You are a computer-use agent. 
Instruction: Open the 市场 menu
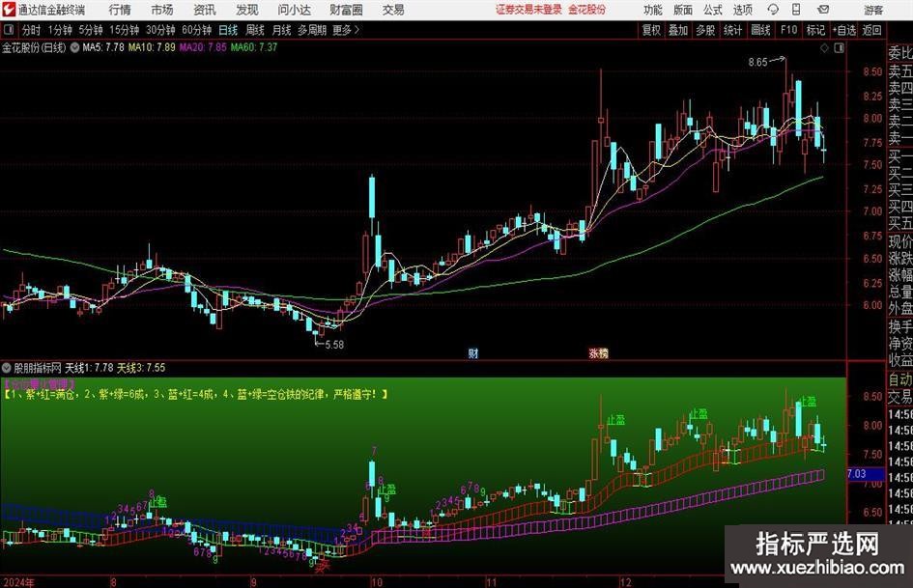(162, 10)
